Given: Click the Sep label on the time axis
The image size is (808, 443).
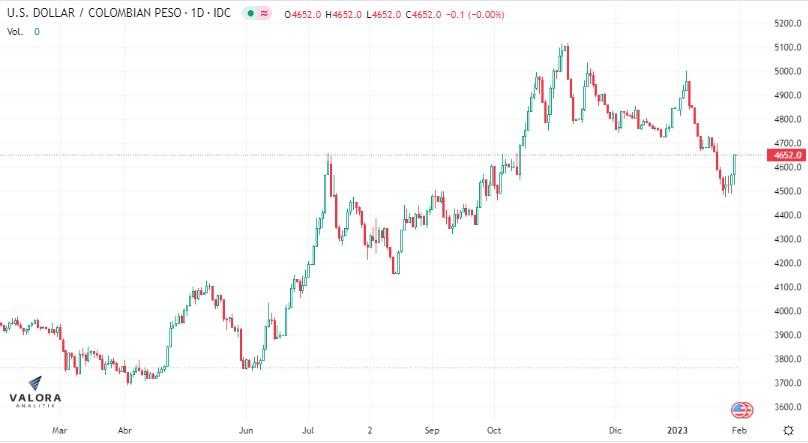Looking at the screenshot, I should (x=432, y=430).
